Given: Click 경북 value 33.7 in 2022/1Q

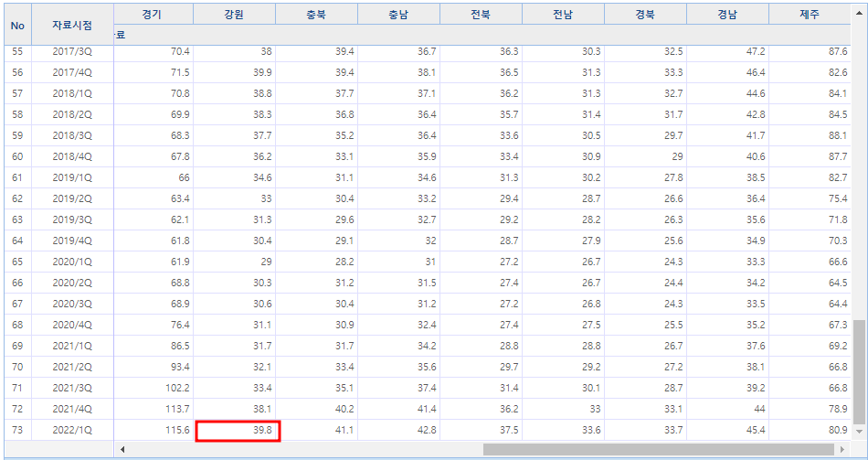Looking at the screenshot, I should (x=645, y=431).
